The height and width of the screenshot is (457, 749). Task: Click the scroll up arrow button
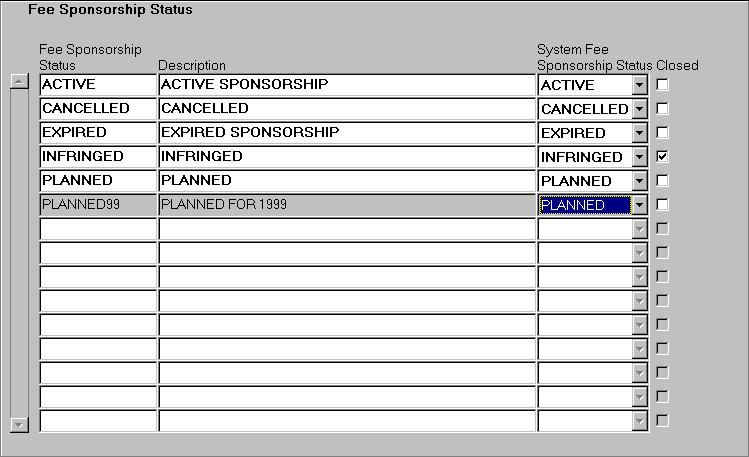[18, 83]
